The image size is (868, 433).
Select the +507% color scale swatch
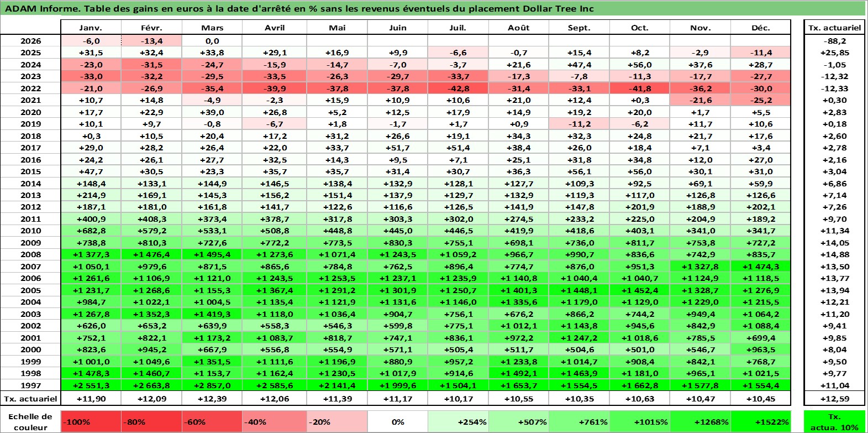click(x=519, y=421)
